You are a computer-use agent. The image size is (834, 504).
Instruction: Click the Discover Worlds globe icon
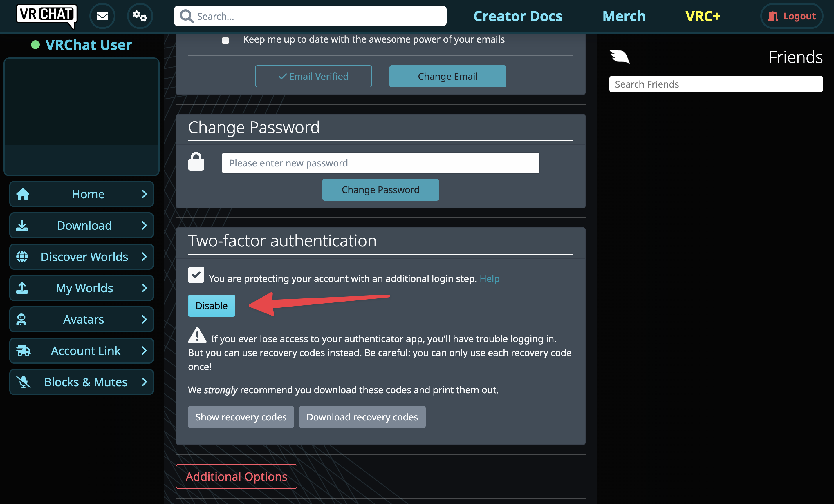click(x=22, y=257)
